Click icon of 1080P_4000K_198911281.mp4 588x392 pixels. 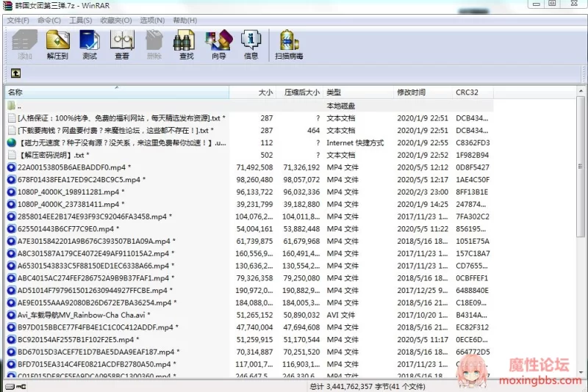coord(12,192)
